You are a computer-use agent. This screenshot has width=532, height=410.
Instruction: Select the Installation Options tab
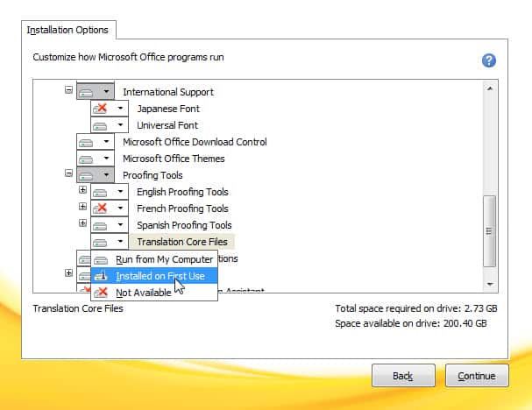coord(68,30)
